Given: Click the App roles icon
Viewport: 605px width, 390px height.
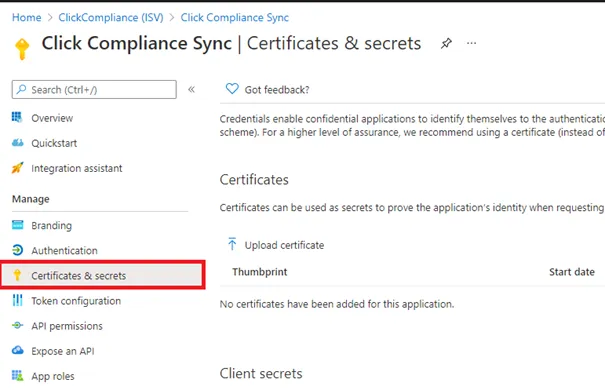Looking at the screenshot, I should [x=17, y=375].
